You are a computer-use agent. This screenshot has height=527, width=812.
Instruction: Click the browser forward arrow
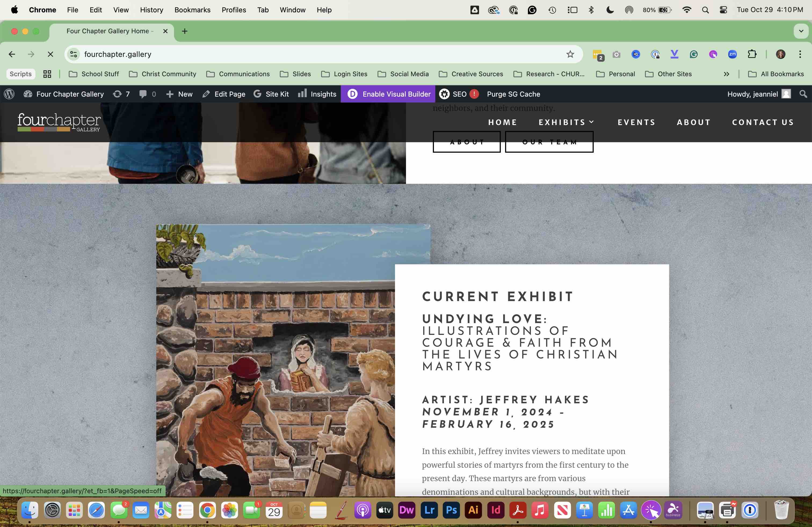click(x=31, y=54)
